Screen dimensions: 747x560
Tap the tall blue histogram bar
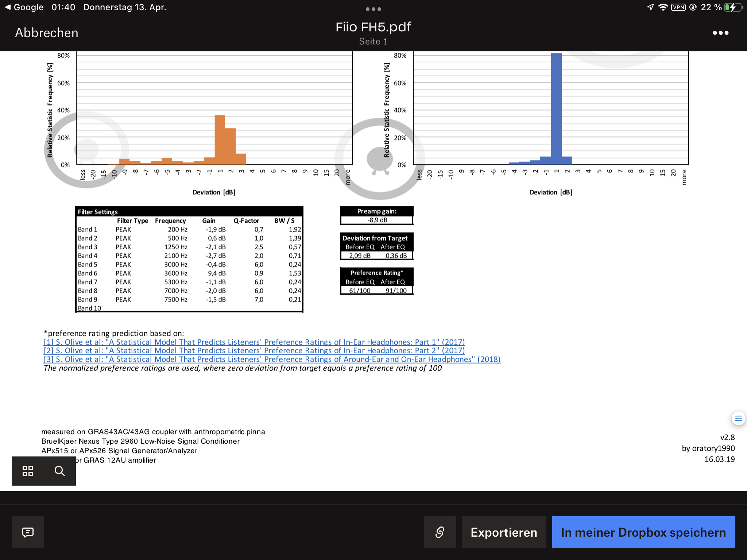[556, 109]
